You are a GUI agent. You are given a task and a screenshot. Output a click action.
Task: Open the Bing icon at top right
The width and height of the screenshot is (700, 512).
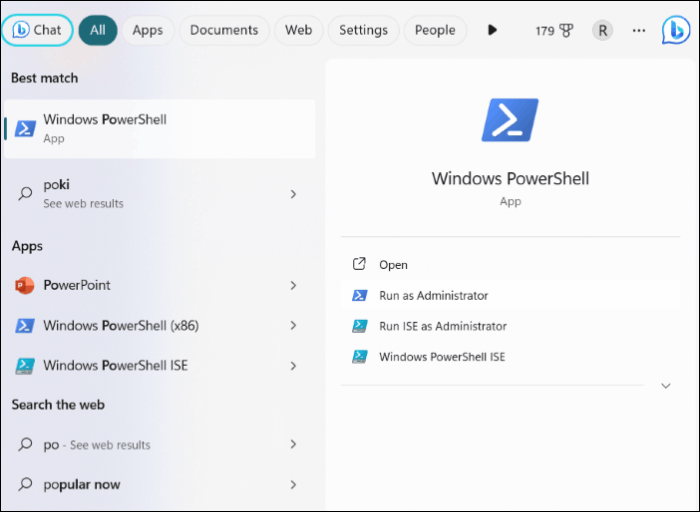point(675,30)
